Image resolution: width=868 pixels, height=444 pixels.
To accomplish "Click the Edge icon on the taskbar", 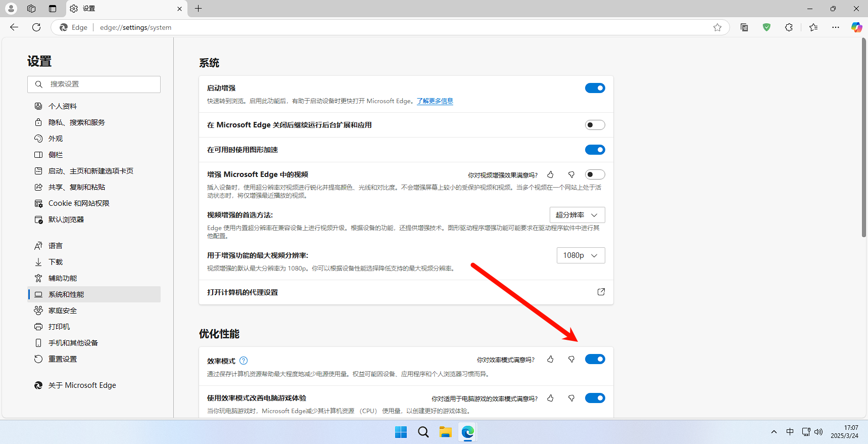I will coord(468,432).
